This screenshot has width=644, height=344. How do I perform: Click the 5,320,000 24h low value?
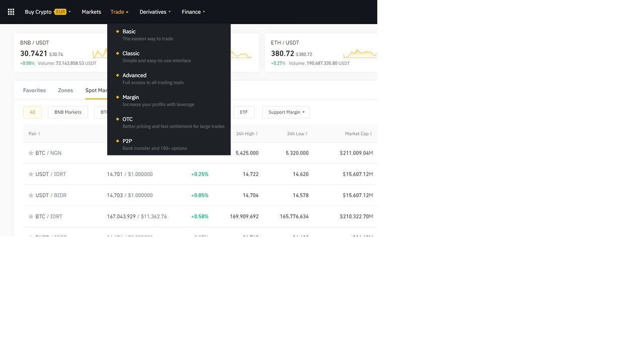[x=297, y=153]
